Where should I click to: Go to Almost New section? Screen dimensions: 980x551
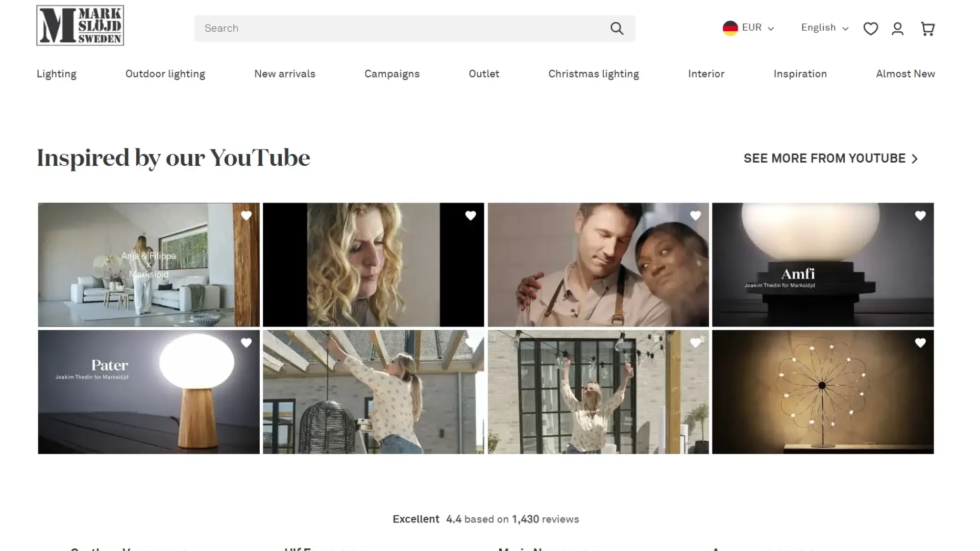tap(905, 74)
